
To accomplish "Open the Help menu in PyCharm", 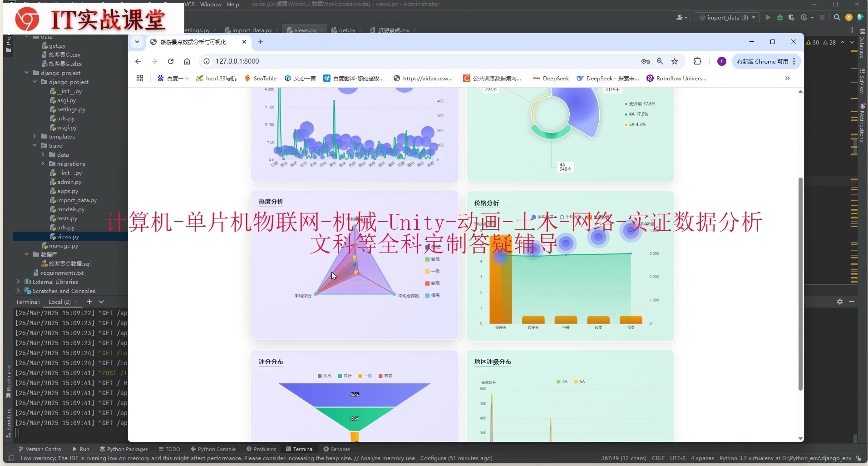I will click(x=233, y=4).
